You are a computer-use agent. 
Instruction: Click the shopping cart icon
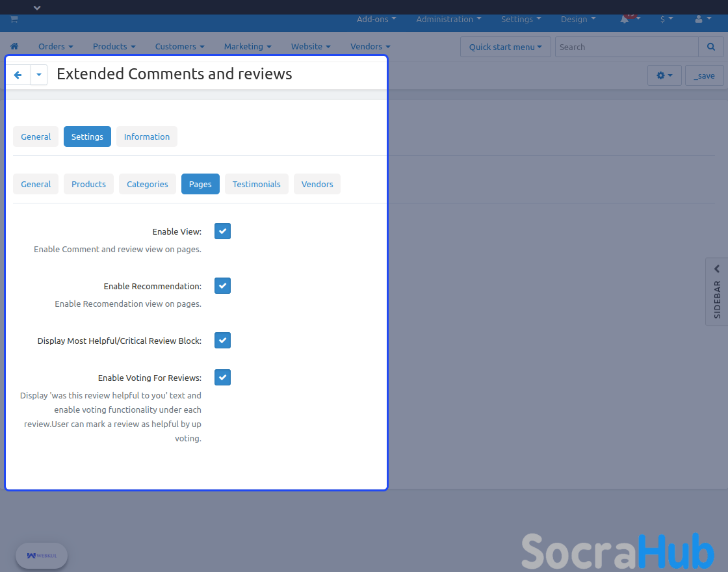14,19
